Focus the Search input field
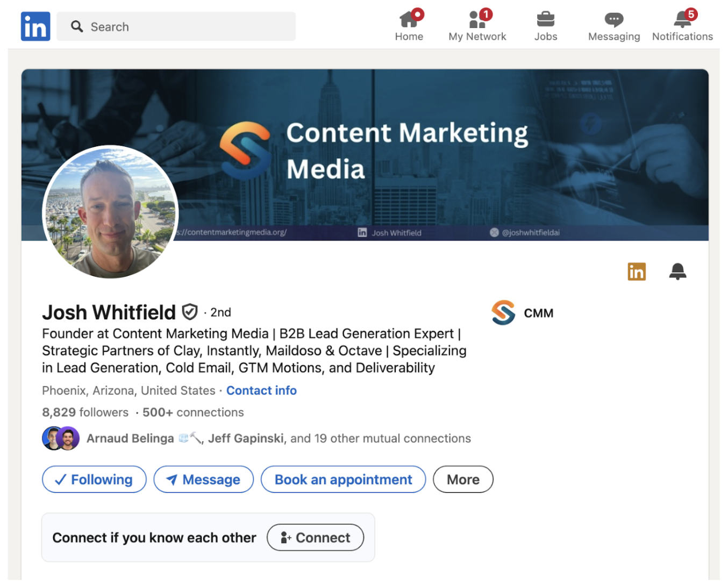Screen dimensions: 728x586 pyautogui.click(x=176, y=26)
